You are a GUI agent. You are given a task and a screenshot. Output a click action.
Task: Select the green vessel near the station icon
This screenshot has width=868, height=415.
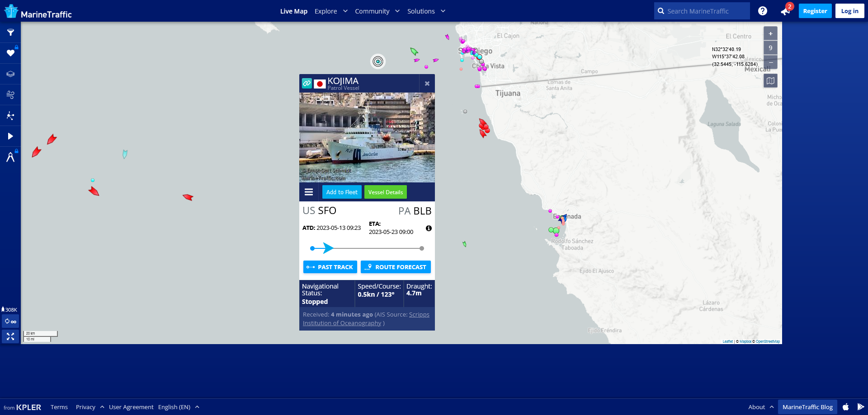pyautogui.click(x=414, y=51)
